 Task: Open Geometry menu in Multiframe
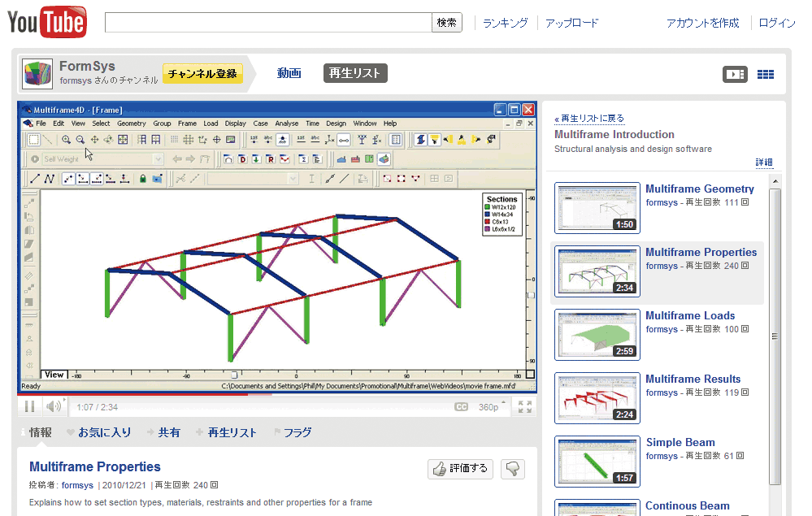pos(131,124)
